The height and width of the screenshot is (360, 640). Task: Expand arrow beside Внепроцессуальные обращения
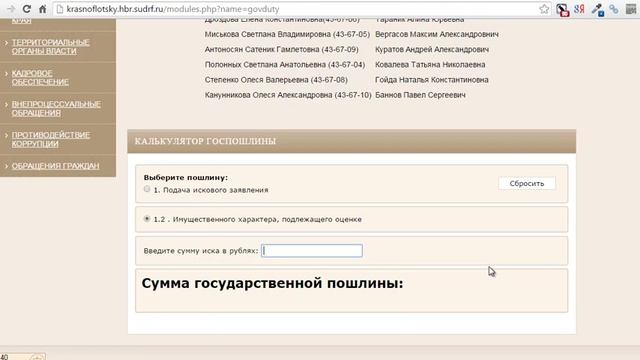[x=6, y=104]
